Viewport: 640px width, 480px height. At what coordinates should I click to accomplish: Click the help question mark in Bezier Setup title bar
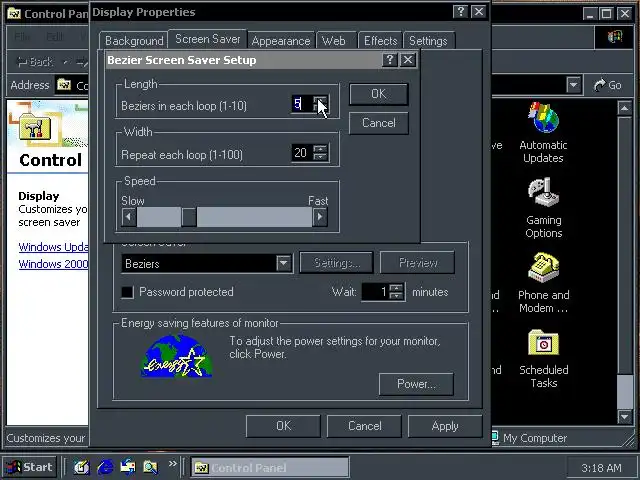coord(389,60)
